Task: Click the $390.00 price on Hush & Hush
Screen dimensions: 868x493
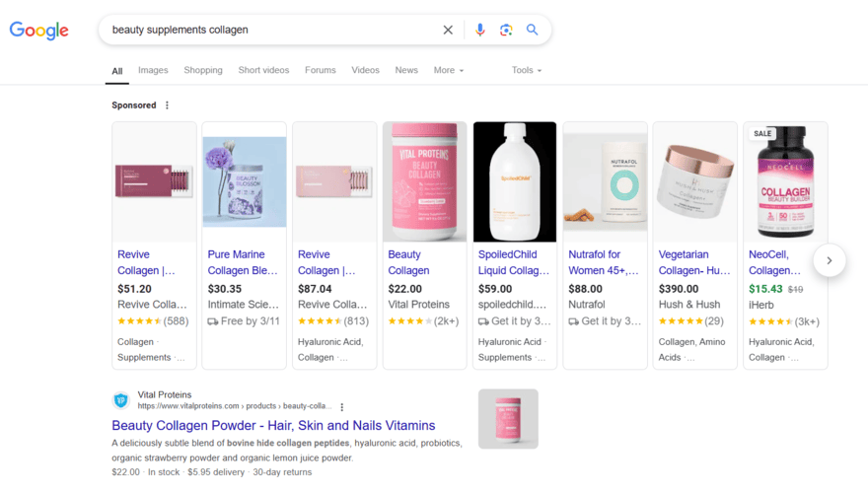Action: [679, 289]
